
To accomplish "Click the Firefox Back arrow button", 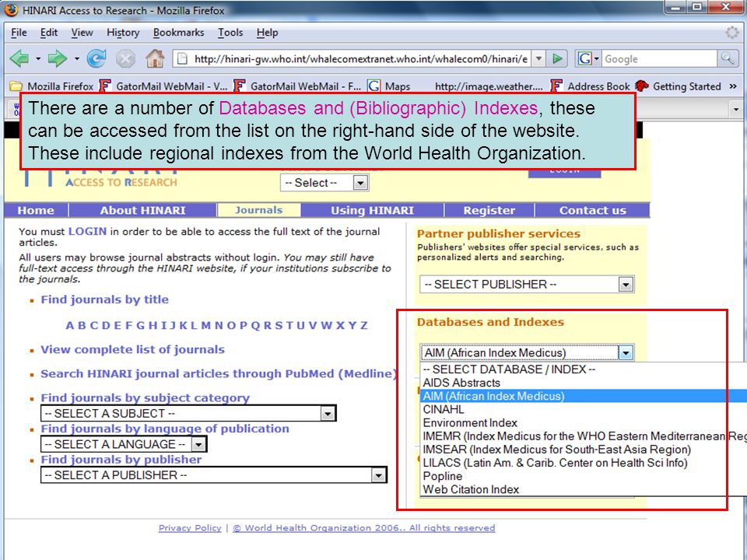I will tap(19, 58).
